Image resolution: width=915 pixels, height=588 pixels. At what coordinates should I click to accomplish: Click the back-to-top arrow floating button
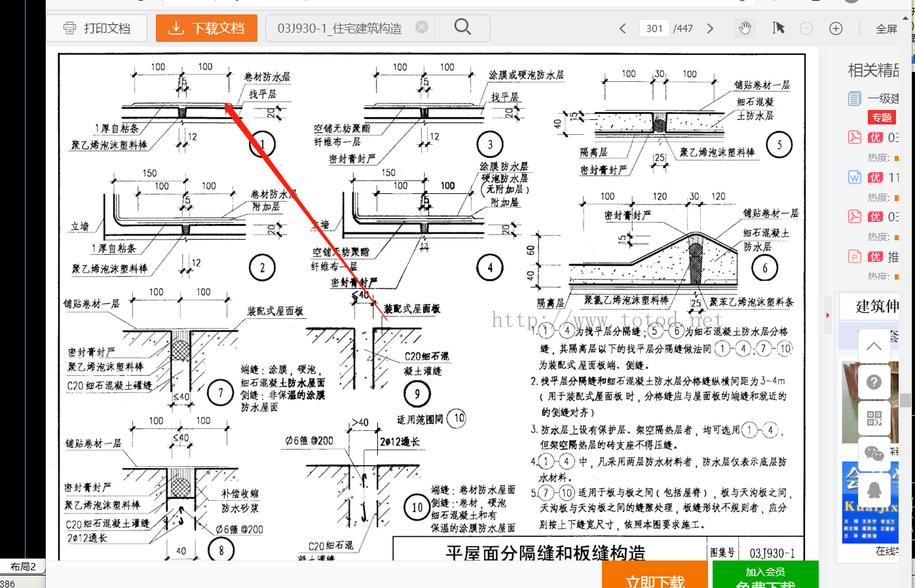(874, 346)
